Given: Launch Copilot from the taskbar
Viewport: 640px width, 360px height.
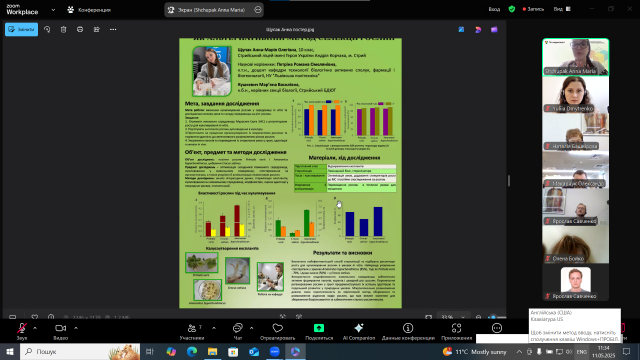Looking at the screenshot, I should pyautogui.click(x=171, y=351).
